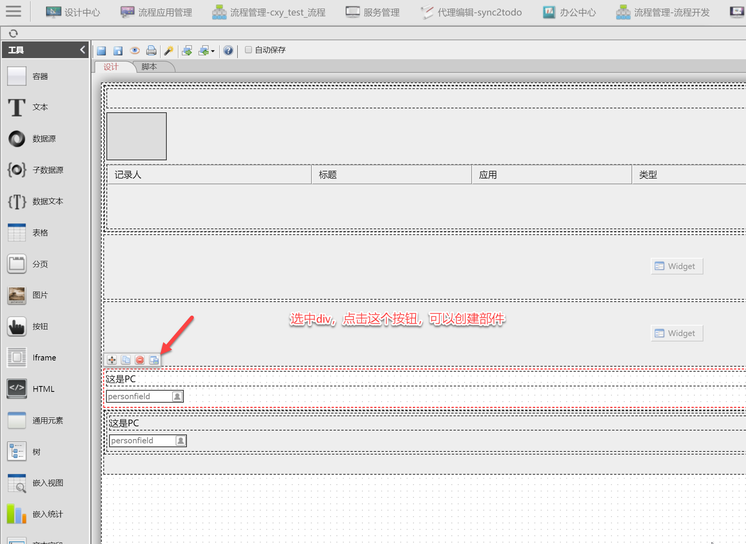Switch to the 脚本 script tab
The width and height of the screenshot is (746, 544).
click(x=149, y=67)
